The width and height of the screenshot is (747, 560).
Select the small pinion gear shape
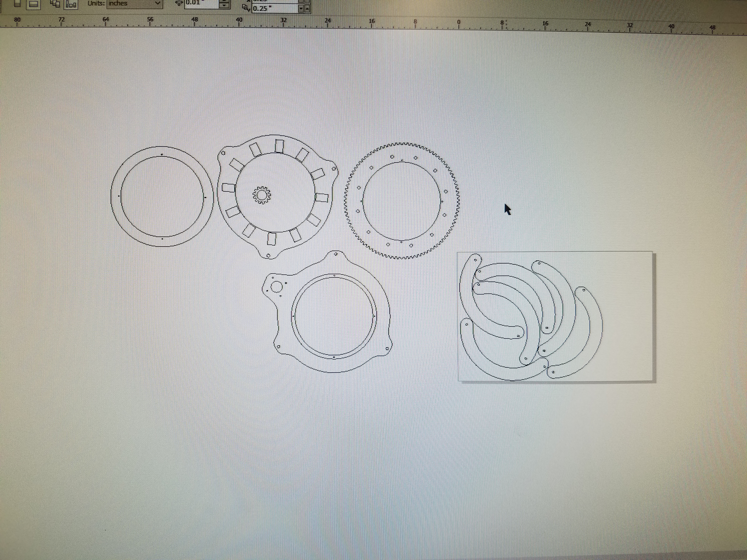pos(262,195)
